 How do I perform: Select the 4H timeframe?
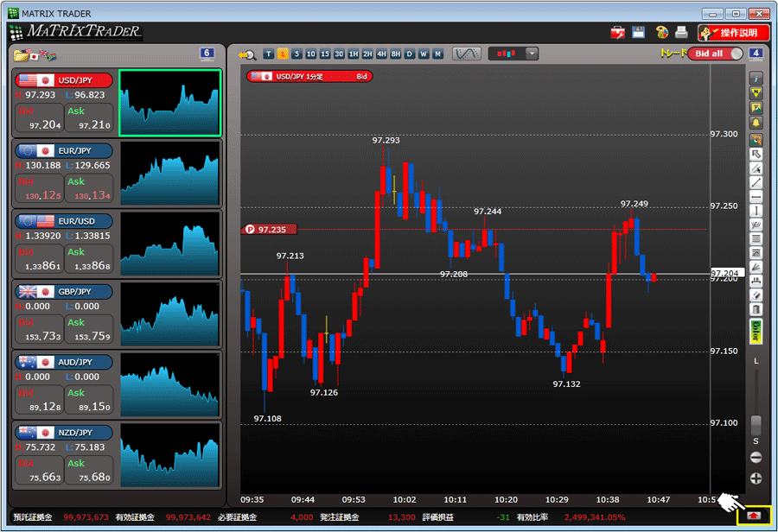(x=381, y=54)
